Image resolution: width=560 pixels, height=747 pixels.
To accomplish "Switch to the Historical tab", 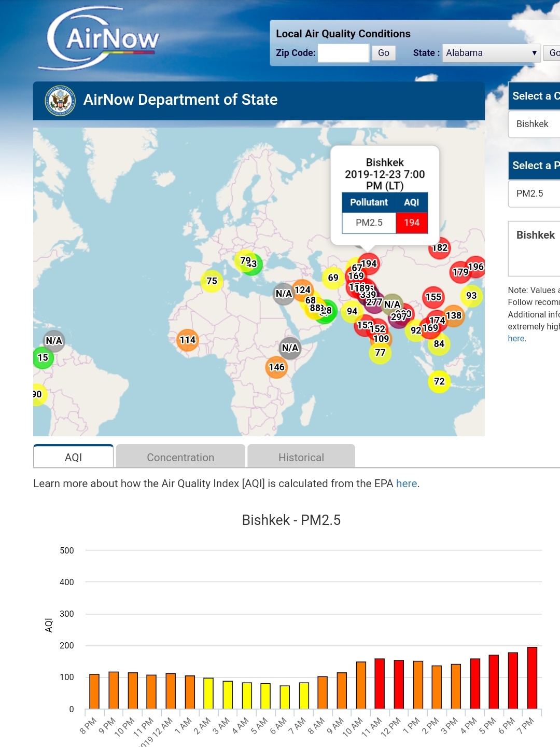I will click(x=301, y=457).
